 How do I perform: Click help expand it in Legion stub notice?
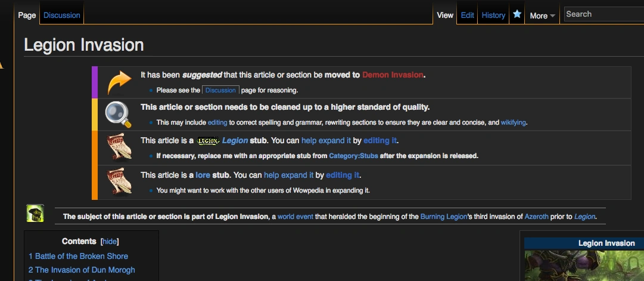click(x=326, y=141)
